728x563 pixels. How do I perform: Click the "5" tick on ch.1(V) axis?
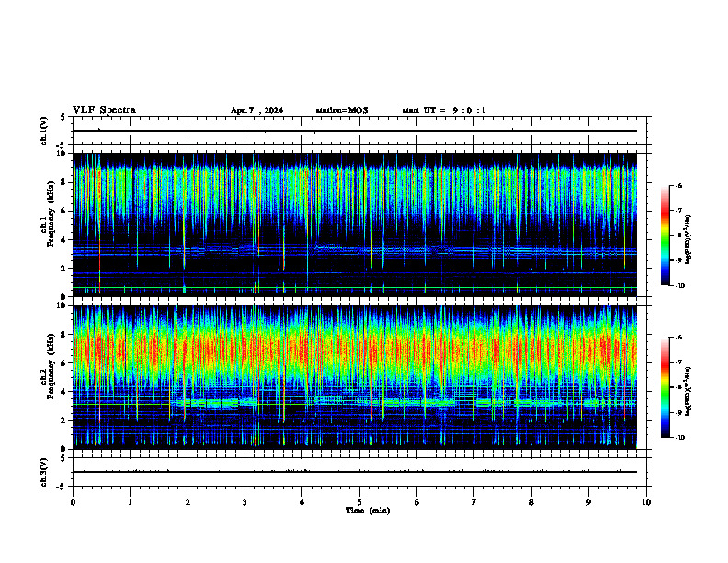point(63,117)
